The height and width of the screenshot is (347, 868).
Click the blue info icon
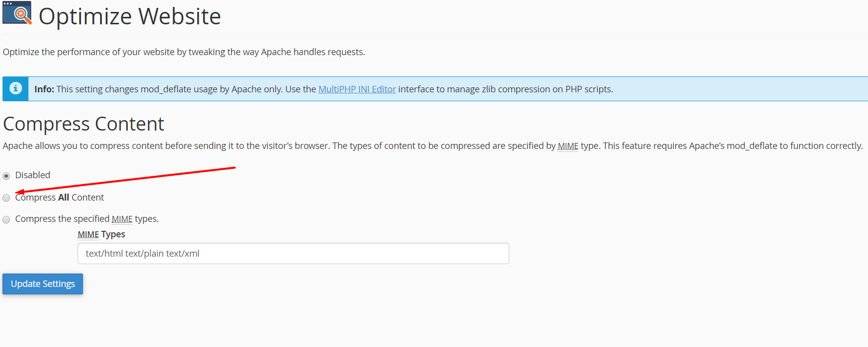point(15,88)
